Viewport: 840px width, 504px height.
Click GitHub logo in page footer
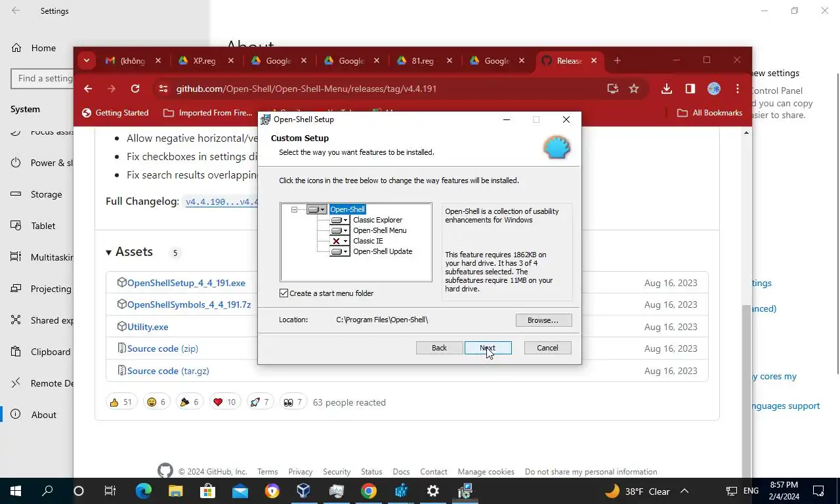coord(165,471)
